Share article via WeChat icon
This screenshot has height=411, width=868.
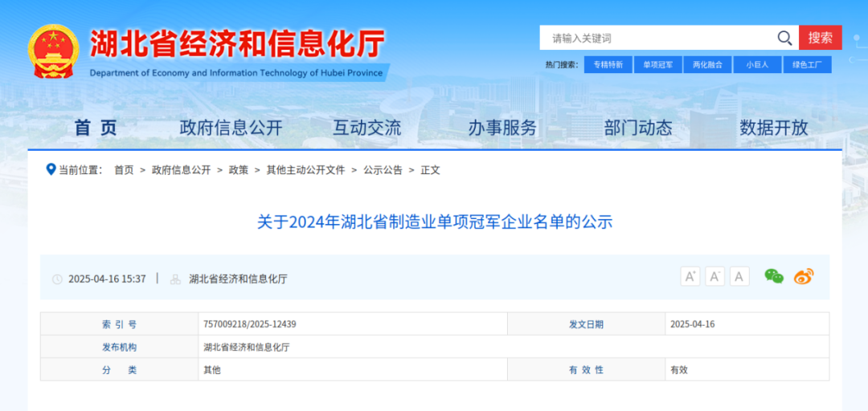coord(774,276)
